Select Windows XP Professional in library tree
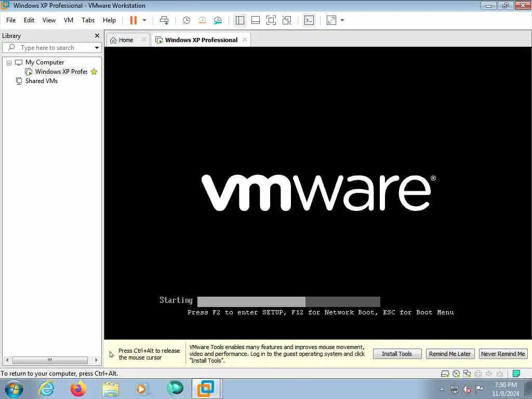This screenshot has width=532, height=399. coord(61,72)
